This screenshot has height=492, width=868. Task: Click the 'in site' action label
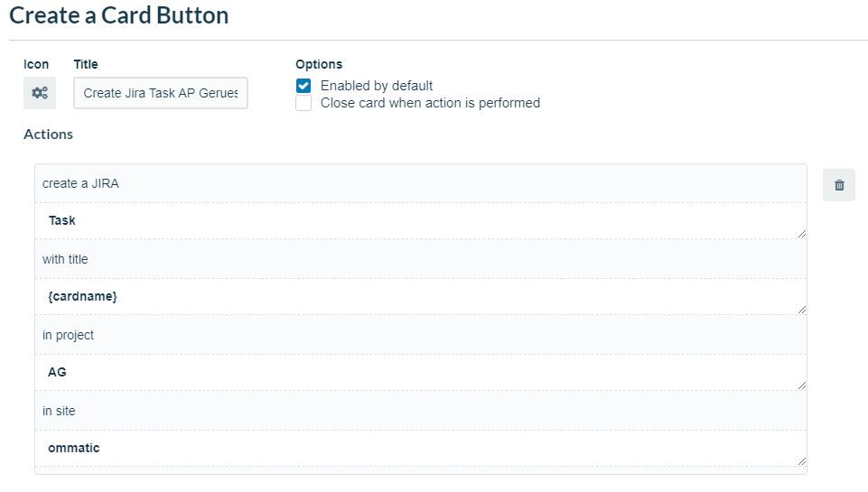[x=59, y=411]
